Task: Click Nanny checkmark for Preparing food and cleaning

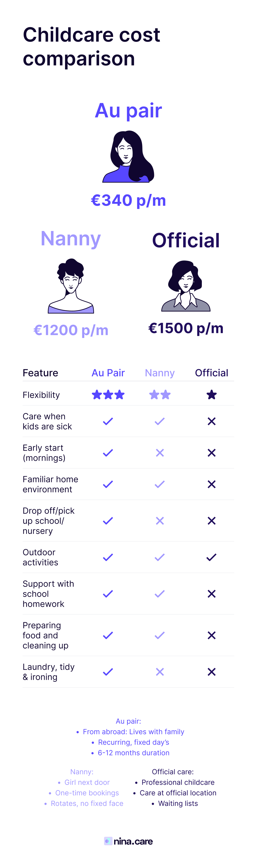Action: 160,635
